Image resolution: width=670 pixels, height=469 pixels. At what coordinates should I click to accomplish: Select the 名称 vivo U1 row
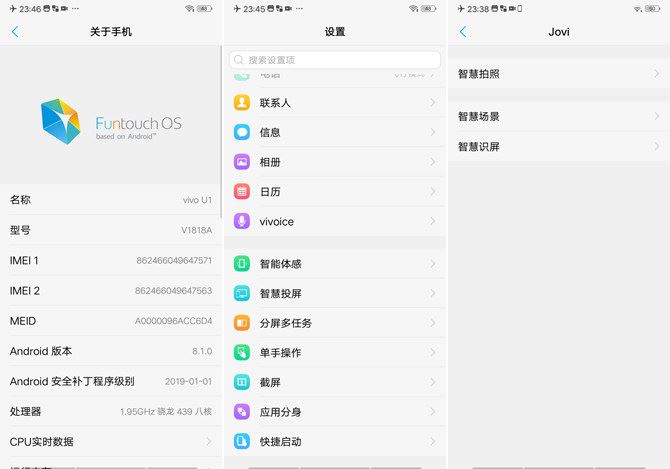coord(111,199)
